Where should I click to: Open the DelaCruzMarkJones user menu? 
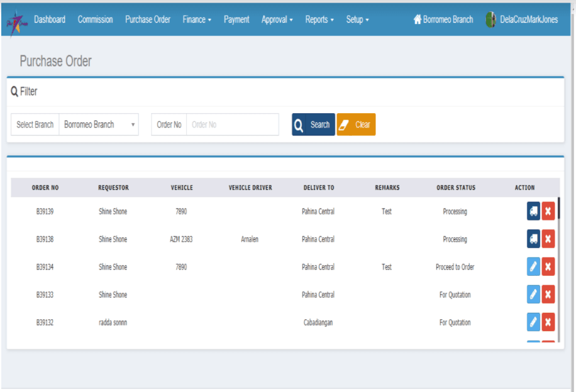click(521, 19)
